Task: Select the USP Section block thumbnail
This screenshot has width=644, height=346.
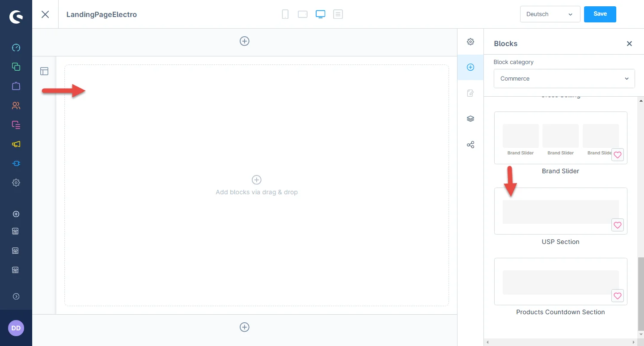Action: [x=560, y=212]
